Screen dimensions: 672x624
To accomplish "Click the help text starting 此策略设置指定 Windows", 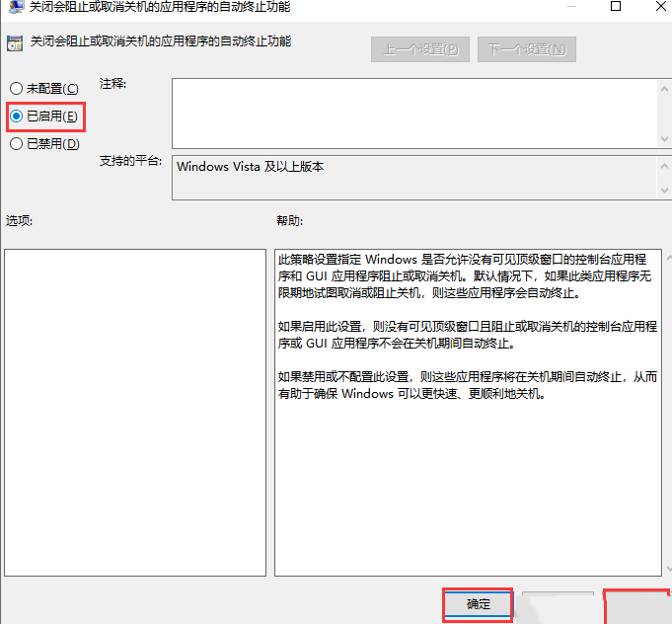I will pyautogui.click(x=465, y=276).
